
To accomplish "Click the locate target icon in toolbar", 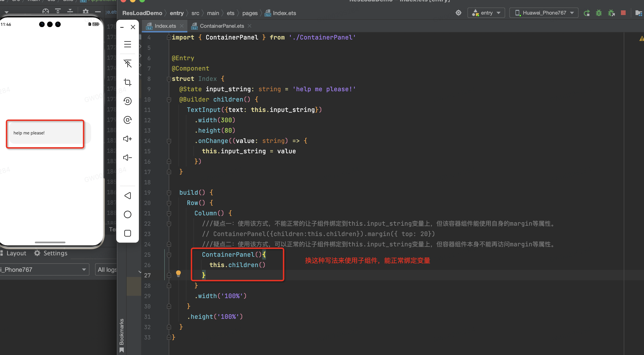I will (x=458, y=13).
